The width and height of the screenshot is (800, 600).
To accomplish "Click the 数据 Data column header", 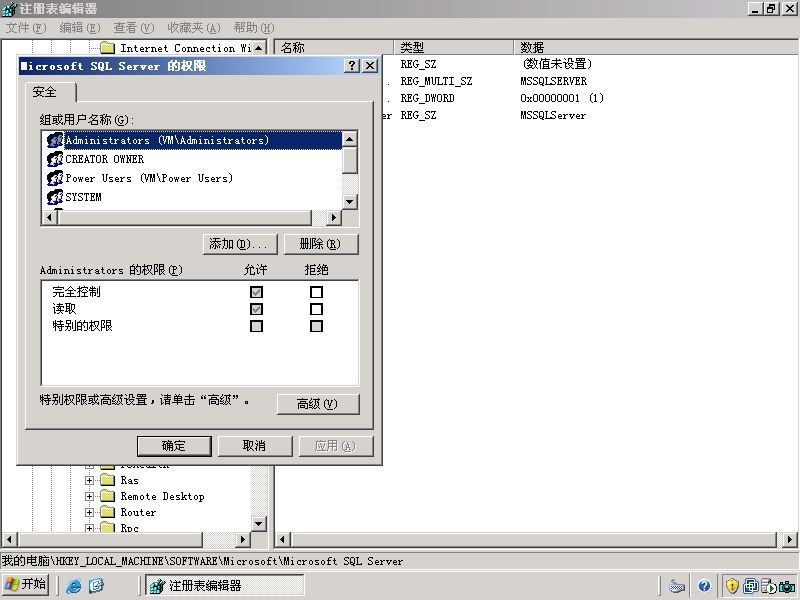I will point(656,47).
